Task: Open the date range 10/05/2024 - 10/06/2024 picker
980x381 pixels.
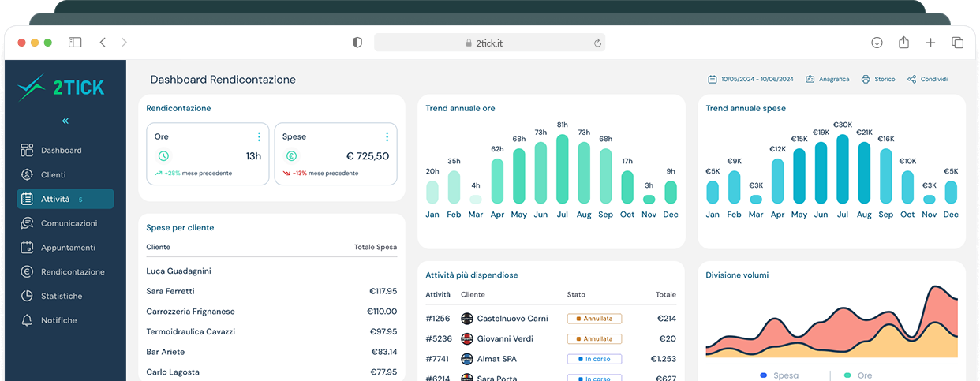Action: [x=750, y=80]
